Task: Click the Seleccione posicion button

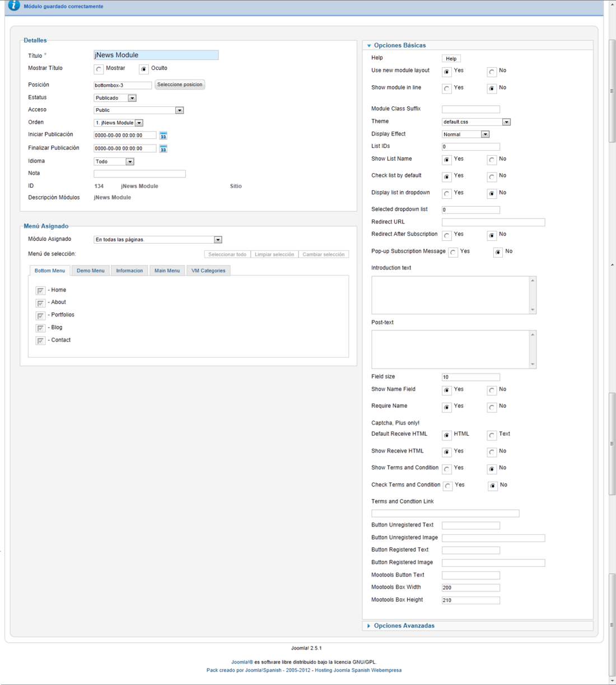Action: pyautogui.click(x=180, y=85)
